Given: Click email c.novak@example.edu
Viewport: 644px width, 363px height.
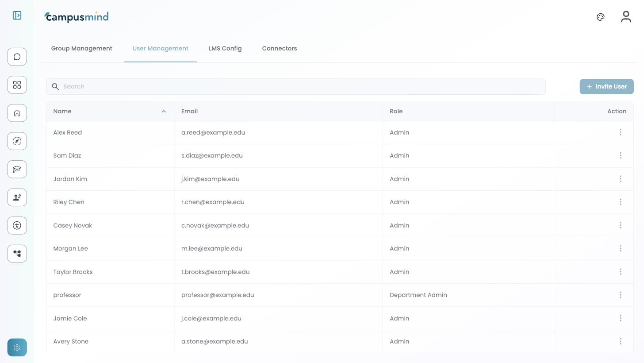Looking at the screenshot, I should tap(215, 225).
